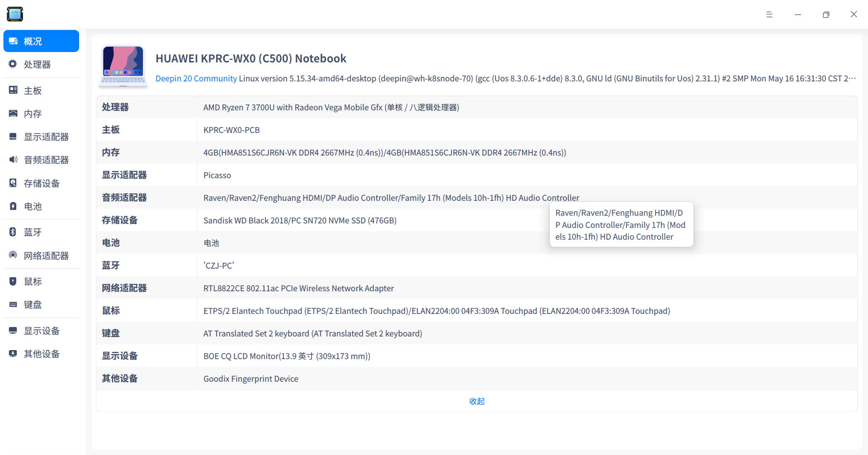Click the 存储设备 row label in table
Image resolution: width=868 pixels, height=455 pixels.
(120, 220)
